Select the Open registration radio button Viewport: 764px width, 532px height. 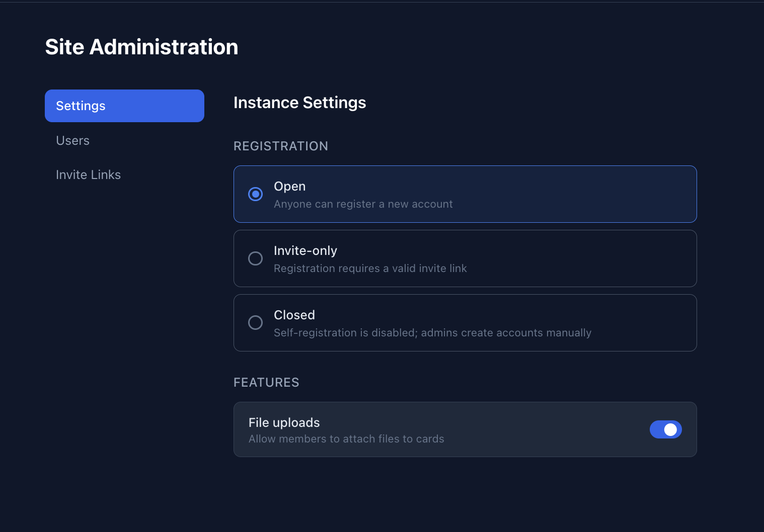[x=255, y=194]
